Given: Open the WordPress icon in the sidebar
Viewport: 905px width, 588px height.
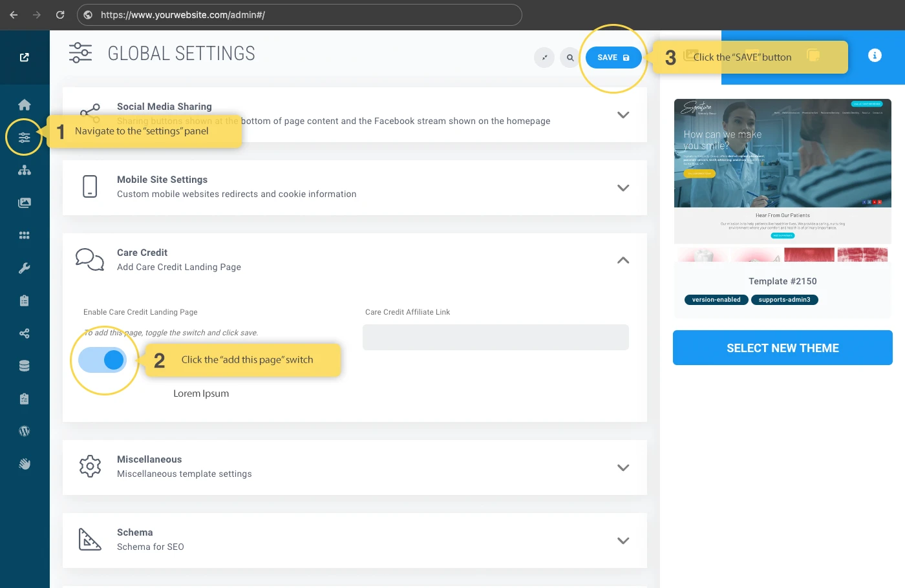Looking at the screenshot, I should click(25, 431).
